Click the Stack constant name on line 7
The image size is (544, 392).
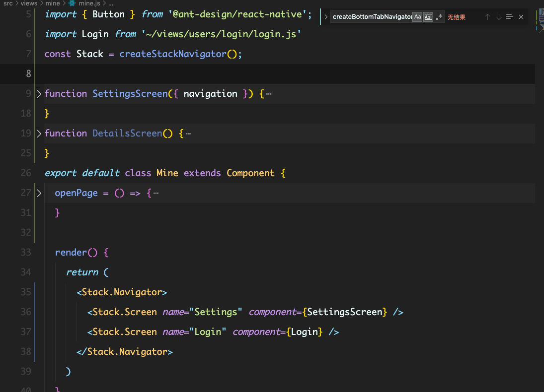(x=89, y=54)
